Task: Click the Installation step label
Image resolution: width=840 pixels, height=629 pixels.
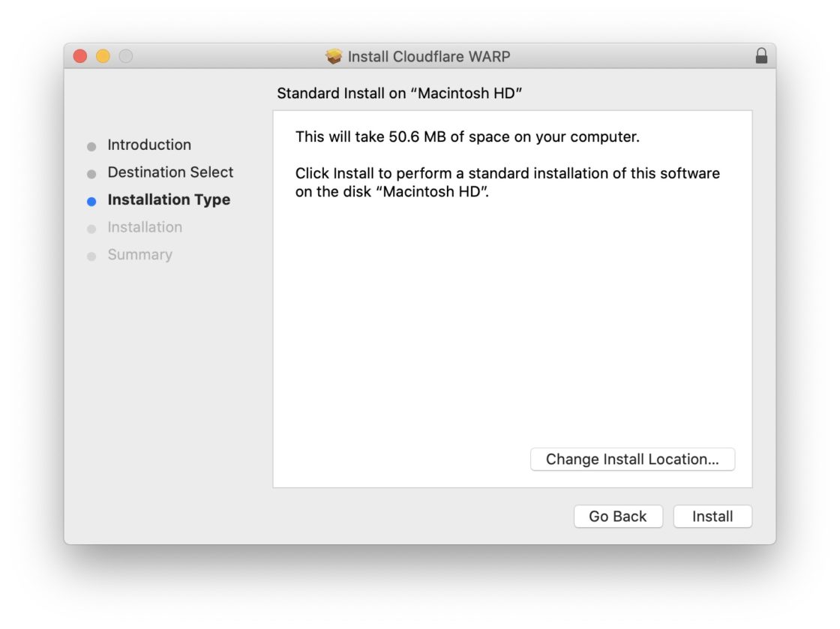Action: (x=145, y=227)
